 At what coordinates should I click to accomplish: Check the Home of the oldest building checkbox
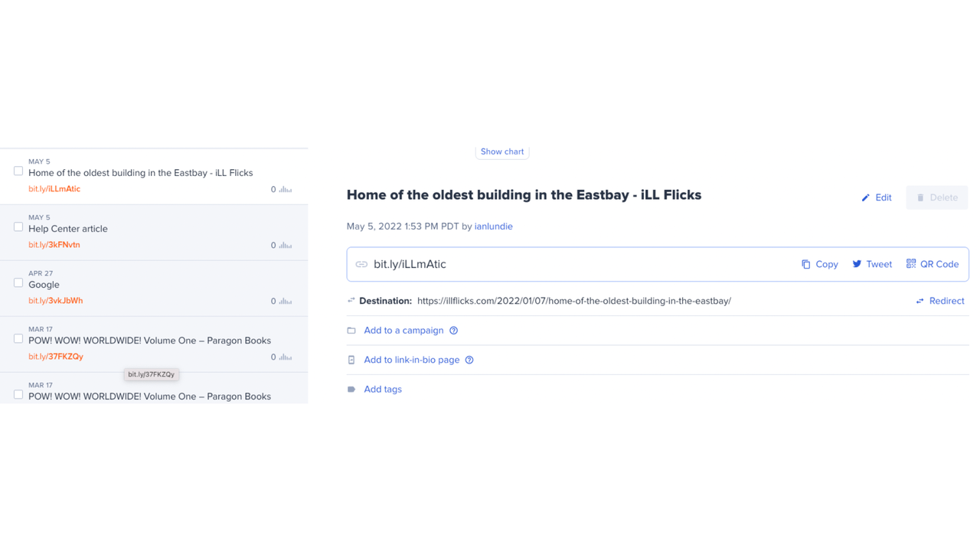coord(18,171)
